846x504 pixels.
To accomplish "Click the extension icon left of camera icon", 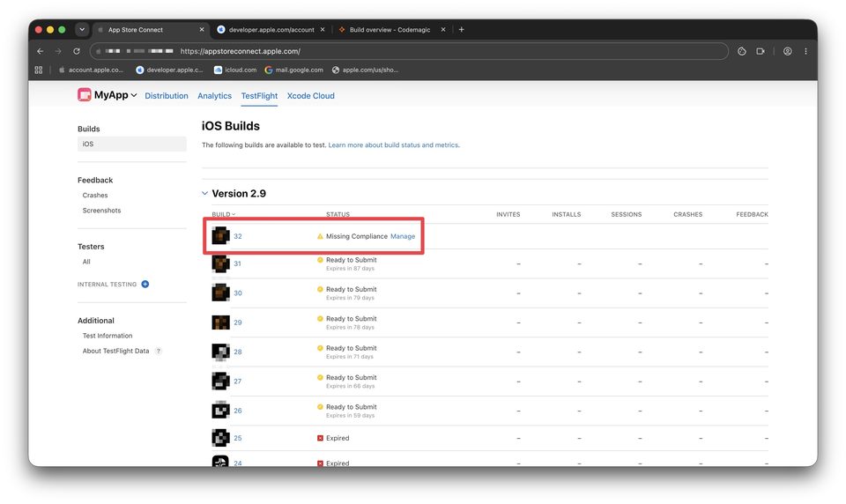I will click(742, 51).
